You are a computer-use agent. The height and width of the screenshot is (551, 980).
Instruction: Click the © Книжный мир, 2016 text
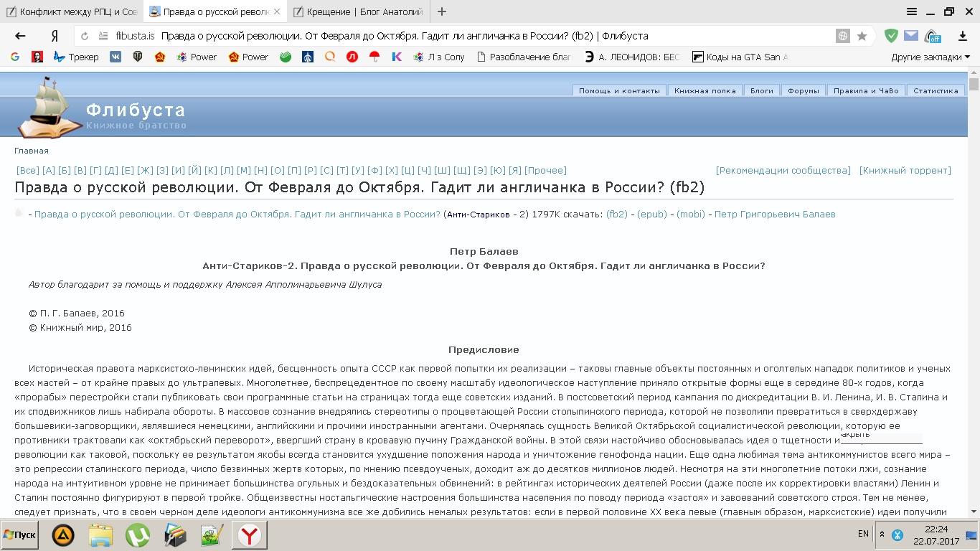click(x=80, y=327)
